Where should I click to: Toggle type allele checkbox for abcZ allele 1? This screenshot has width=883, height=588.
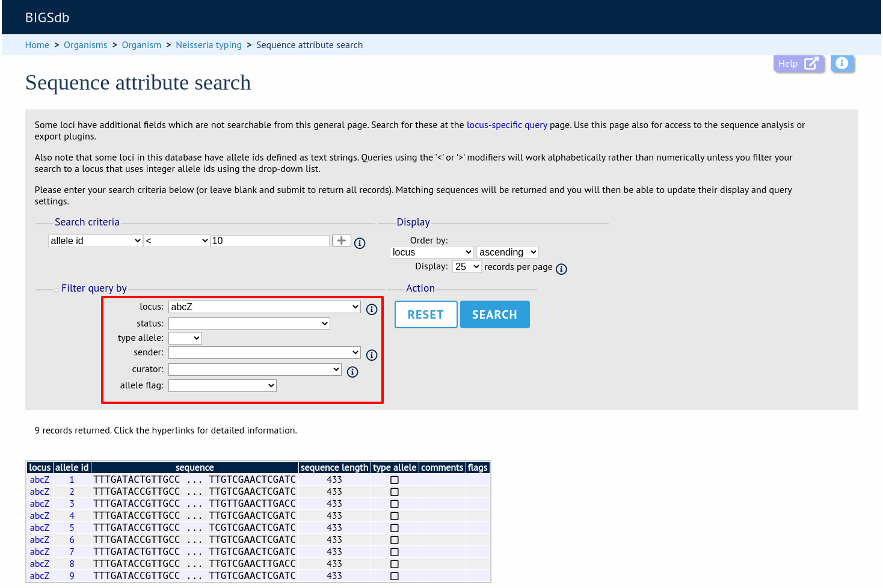pyautogui.click(x=395, y=480)
